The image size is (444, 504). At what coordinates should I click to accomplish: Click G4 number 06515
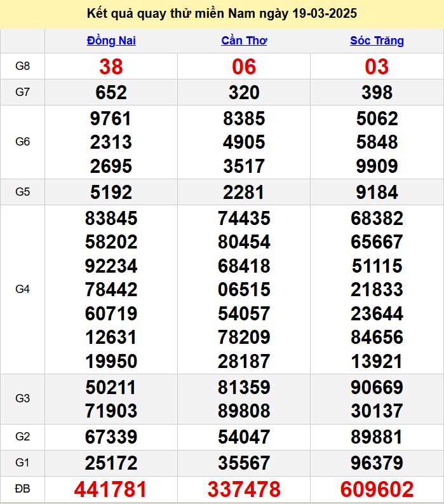pos(244,290)
